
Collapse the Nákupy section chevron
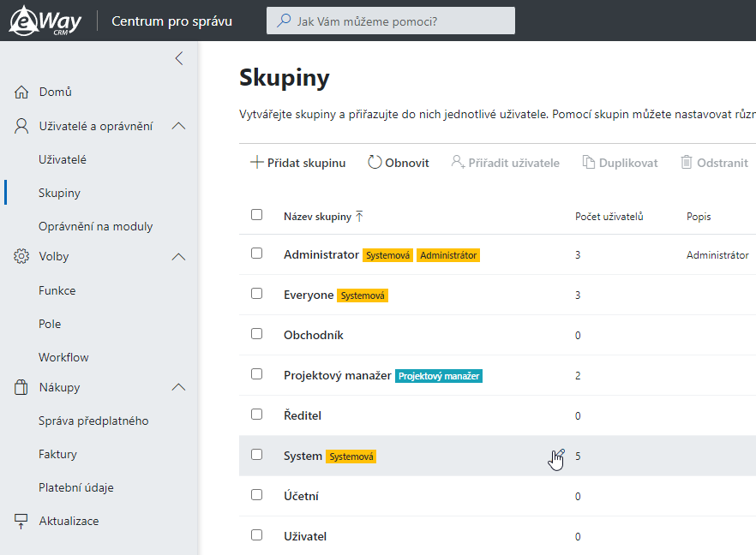tap(178, 387)
